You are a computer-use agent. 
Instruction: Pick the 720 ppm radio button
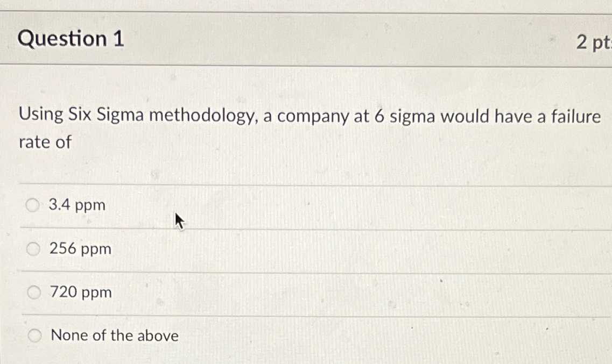pyautogui.click(x=33, y=292)
